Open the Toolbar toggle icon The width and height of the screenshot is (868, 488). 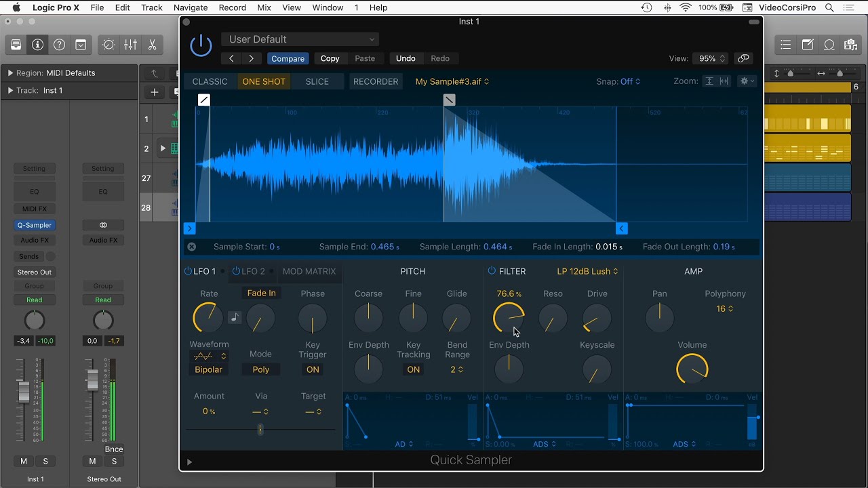click(x=81, y=45)
